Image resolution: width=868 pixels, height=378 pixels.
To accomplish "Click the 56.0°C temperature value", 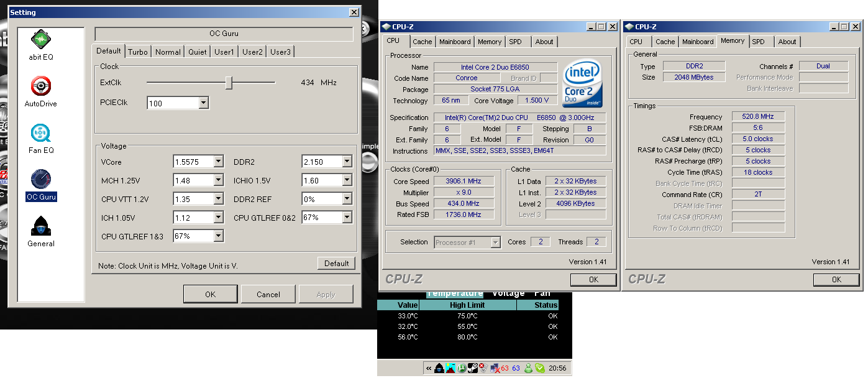I will pos(408,337).
